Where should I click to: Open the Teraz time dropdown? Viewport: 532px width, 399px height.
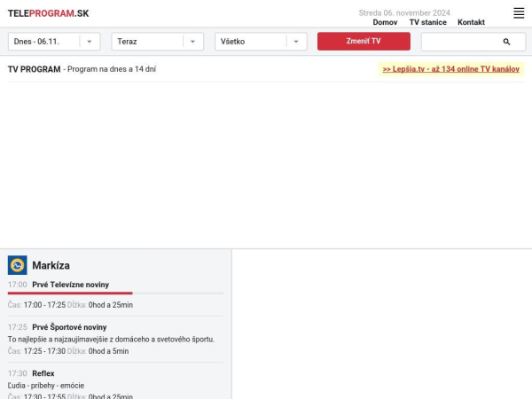157,42
